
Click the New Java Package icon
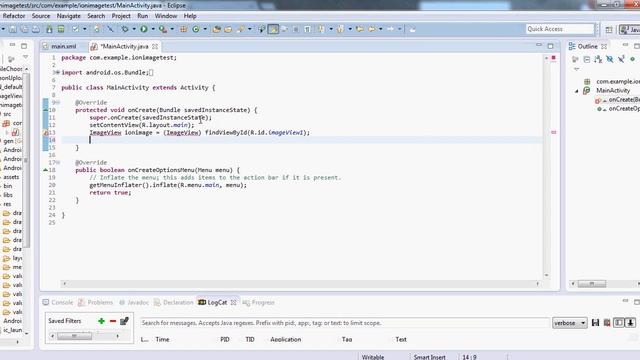pyautogui.click(x=184, y=29)
